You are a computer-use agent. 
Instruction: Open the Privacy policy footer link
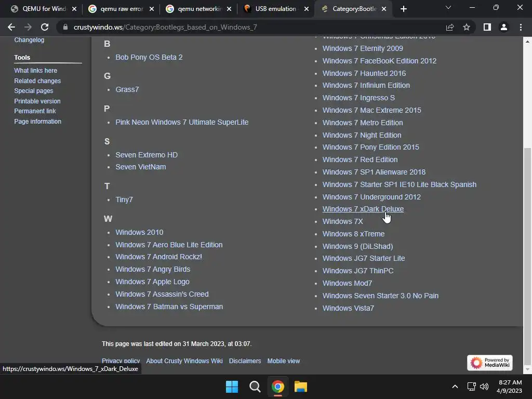(x=121, y=361)
